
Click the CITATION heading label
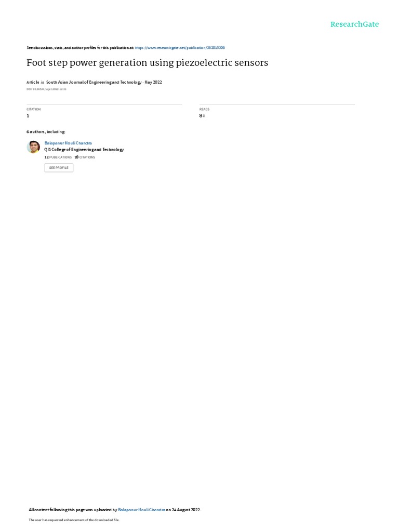[x=34, y=109]
